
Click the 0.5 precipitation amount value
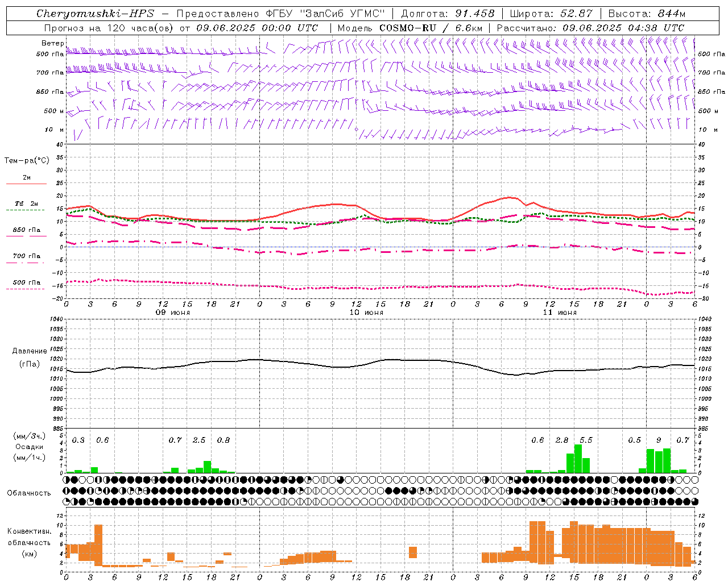pyautogui.click(x=634, y=440)
